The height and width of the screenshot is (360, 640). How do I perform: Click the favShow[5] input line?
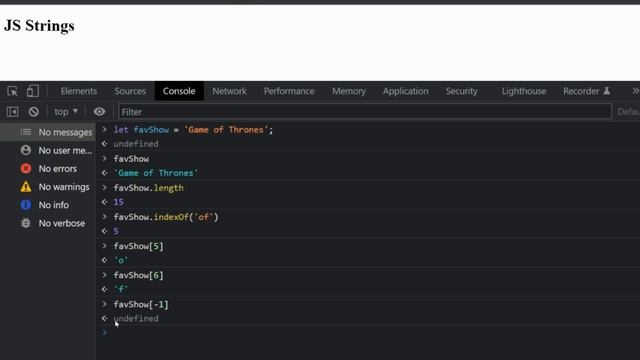click(138, 246)
